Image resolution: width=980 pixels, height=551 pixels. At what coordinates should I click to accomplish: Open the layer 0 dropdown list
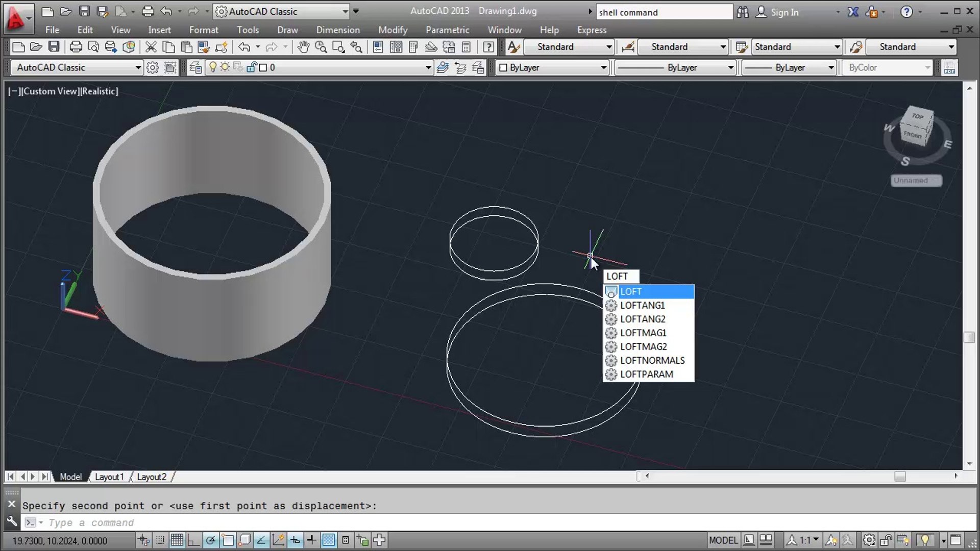click(x=319, y=67)
